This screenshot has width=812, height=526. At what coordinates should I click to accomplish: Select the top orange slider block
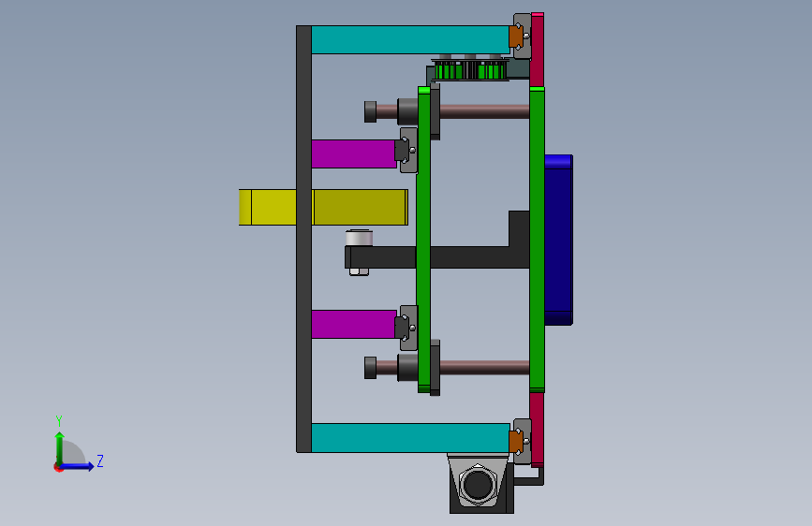point(515,37)
